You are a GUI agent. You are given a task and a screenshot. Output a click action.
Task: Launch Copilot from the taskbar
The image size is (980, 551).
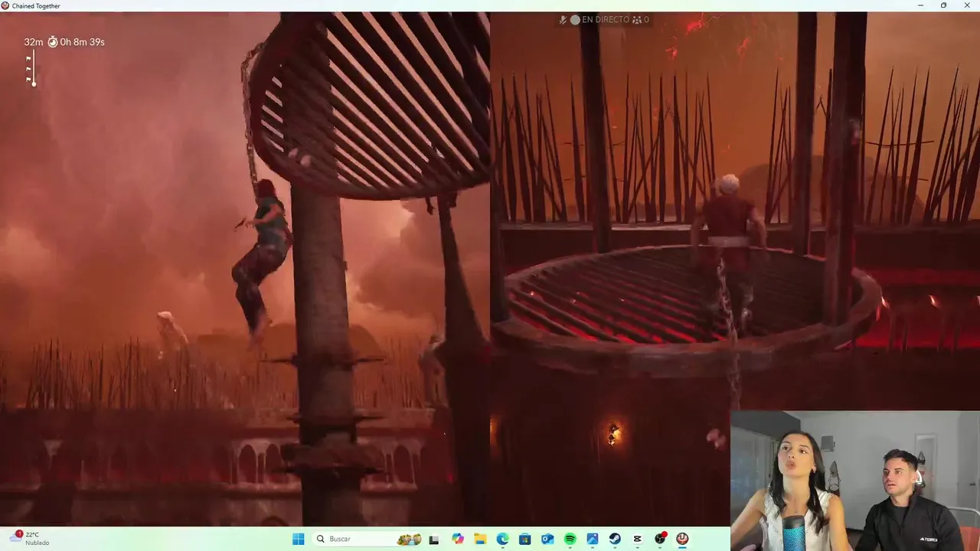(x=458, y=539)
